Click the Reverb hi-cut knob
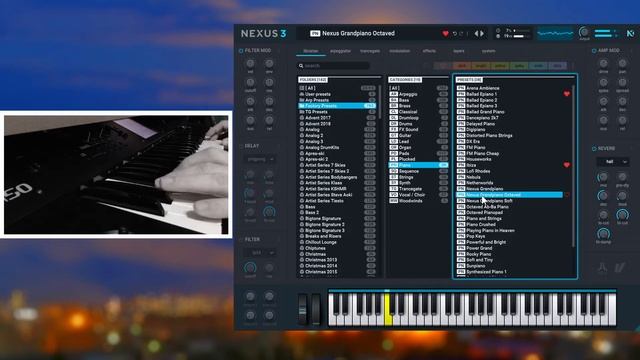 pos(622,215)
